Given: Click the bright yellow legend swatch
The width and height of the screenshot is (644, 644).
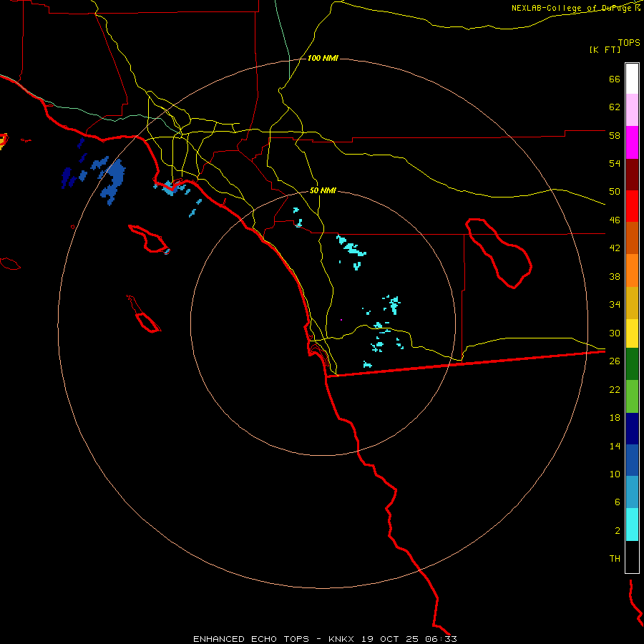Looking at the screenshot, I should click(632, 333).
